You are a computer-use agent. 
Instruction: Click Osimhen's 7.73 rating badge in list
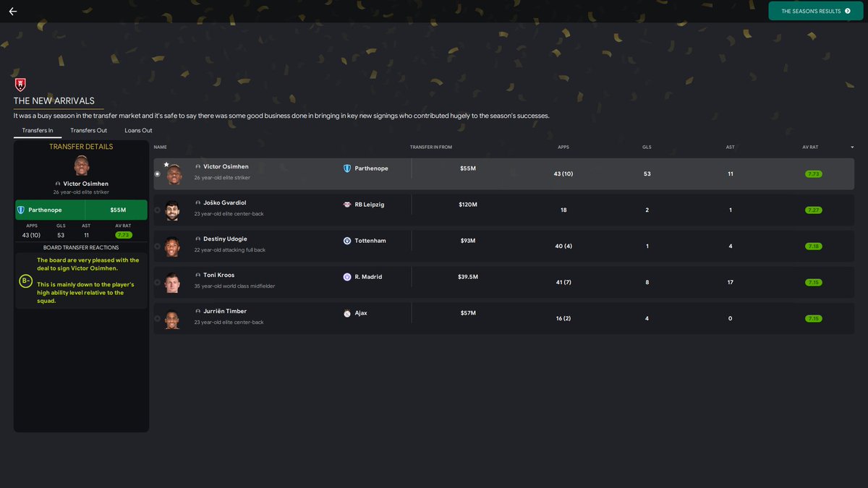coord(814,174)
